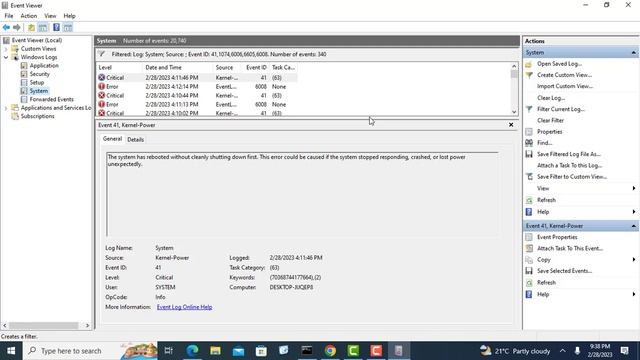Click Attach a Task To this Log action
The width and height of the screenshot is (640, 360).
click(x=570, y=165)
